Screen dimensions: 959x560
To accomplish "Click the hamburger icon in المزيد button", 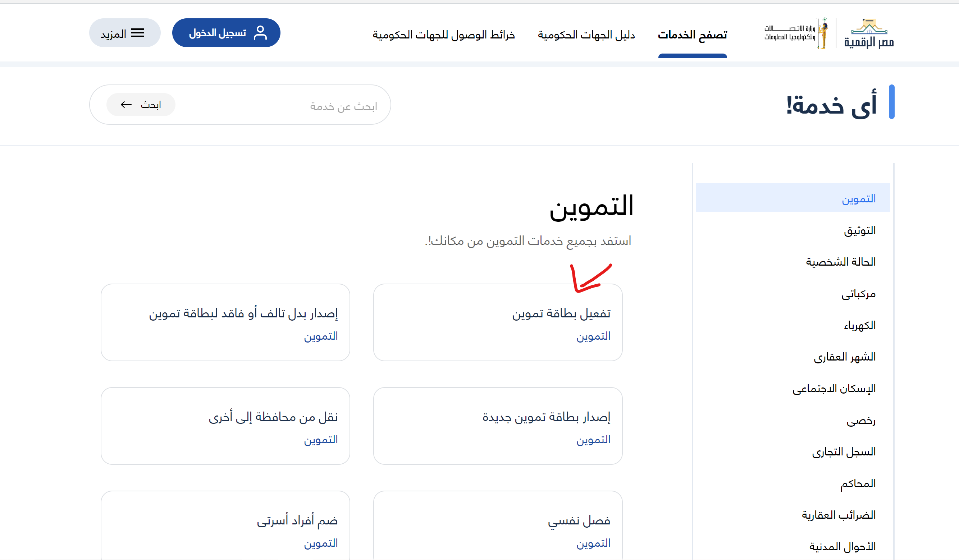I will tap(137, 33).
